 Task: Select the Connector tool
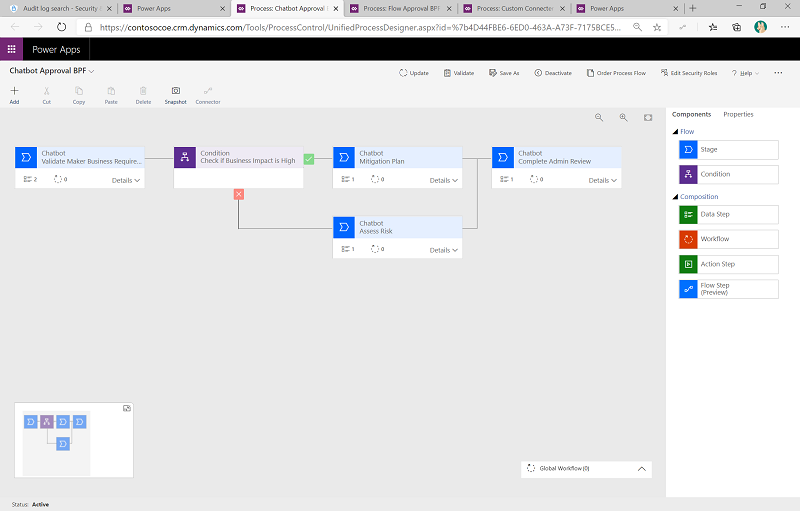pos(208,95)
